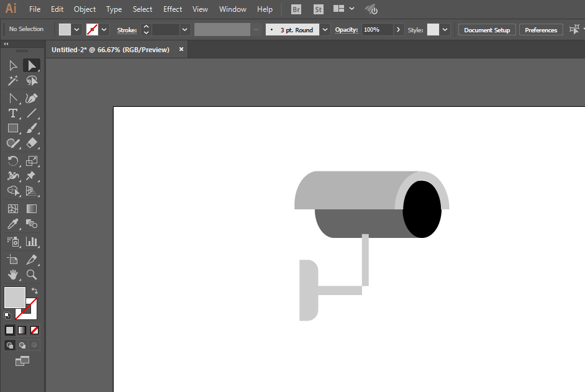The width and height of the screenshot is (585, 392).
Task: Switch to Draw Normal mode
Action: tap(10, 345)
